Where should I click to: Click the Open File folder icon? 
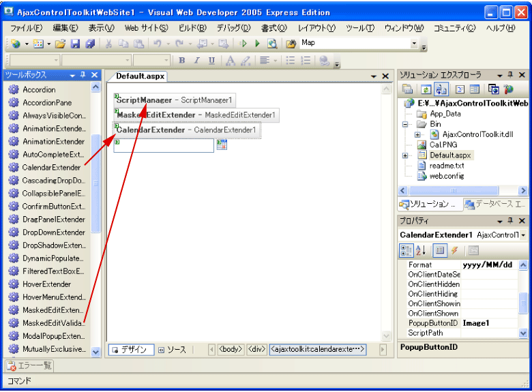click(60, 44)
